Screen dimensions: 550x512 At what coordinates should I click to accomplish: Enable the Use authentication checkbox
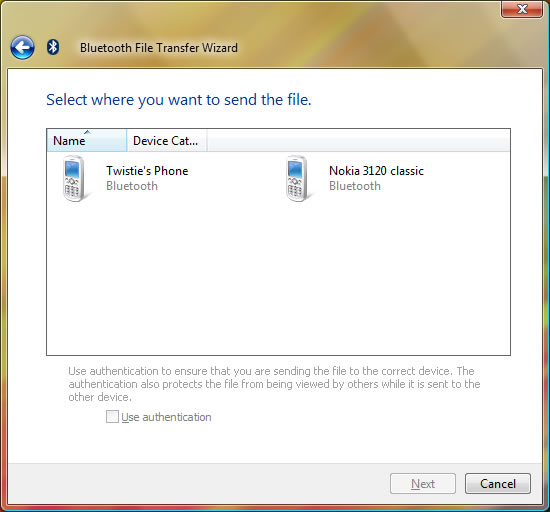(112, 417)
